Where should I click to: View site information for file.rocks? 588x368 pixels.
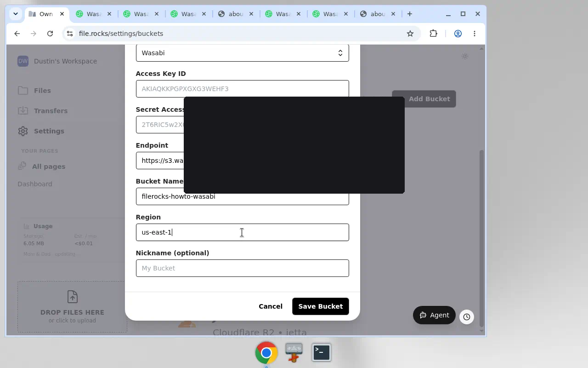(x=69, y=34)
